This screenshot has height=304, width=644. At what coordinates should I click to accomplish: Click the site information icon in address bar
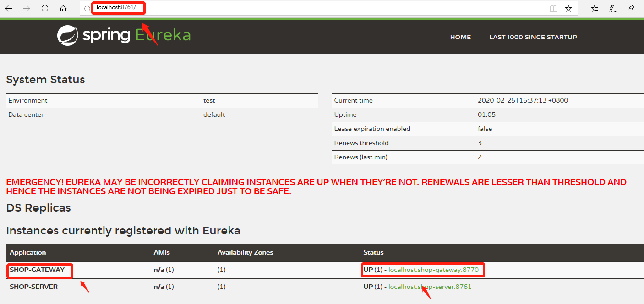[87, 8]
